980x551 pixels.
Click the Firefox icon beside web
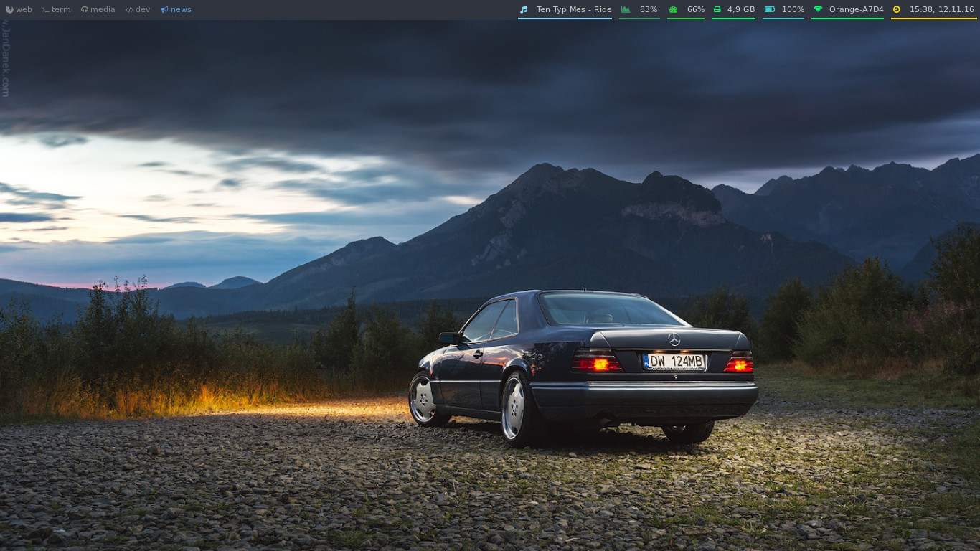pyautogui.click(x=9, y=9)
